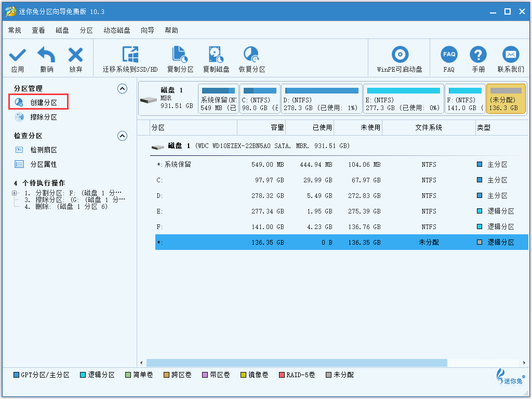532x399 pixels.
Task: Open the 分区 menu
Action: coord(86,30)
